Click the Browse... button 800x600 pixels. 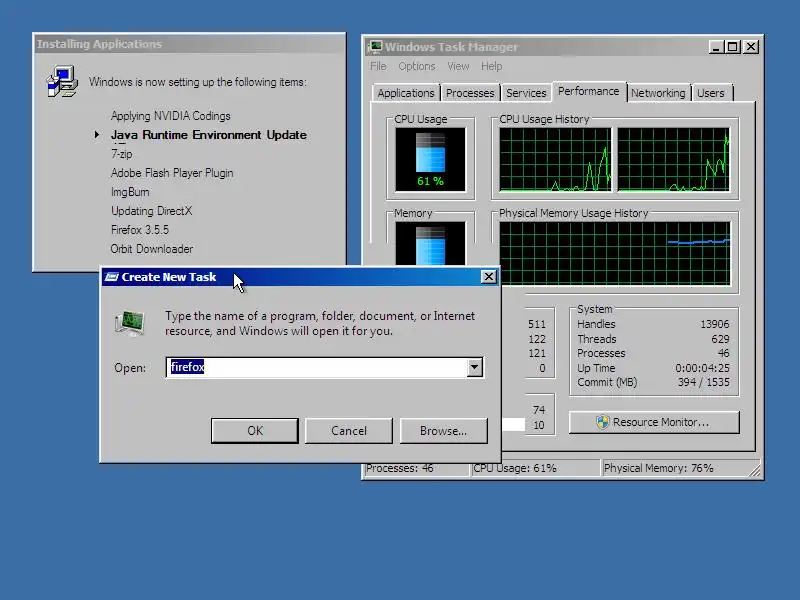point(443,431)
